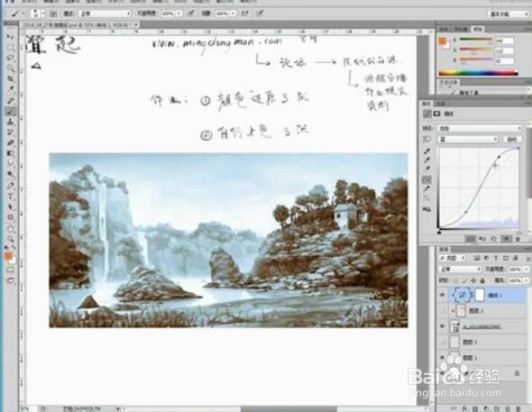Open the layer filter type dropdown

click(x=453, y=259)
